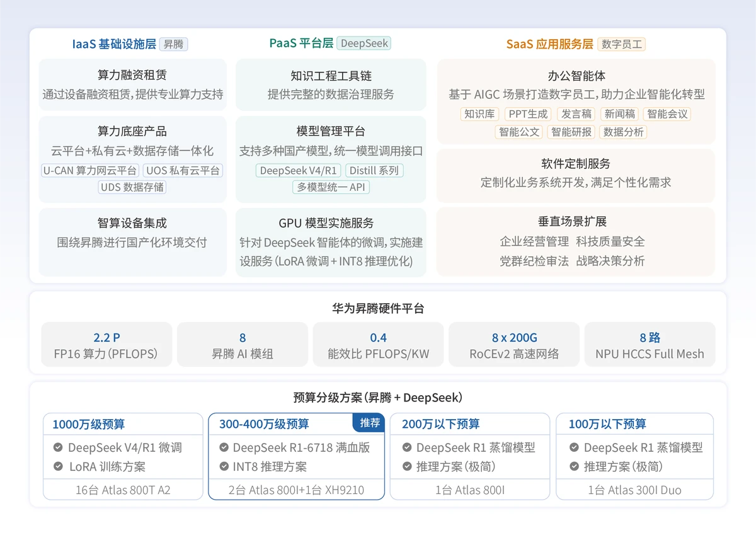The height and width of the screenshot is (535, 756).
Task: Select the 200万以下预算 card header
Action: (x=469, y=424)
